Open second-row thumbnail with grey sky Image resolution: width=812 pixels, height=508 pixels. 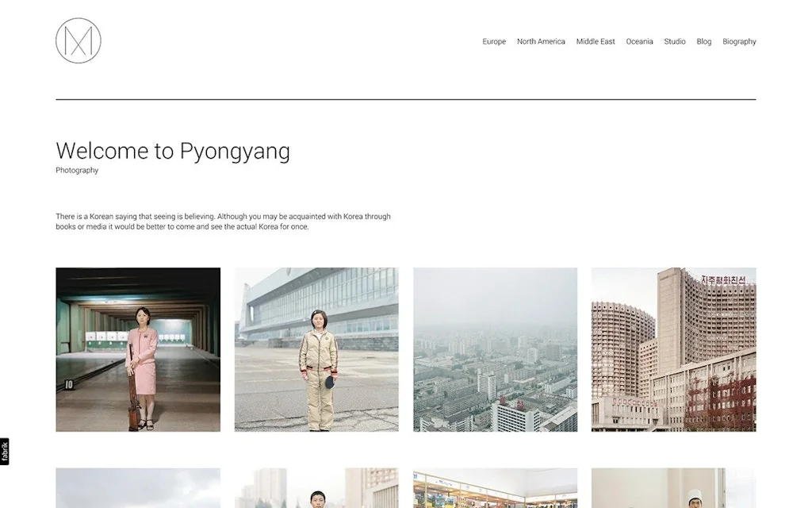click(x=138, y=488)
